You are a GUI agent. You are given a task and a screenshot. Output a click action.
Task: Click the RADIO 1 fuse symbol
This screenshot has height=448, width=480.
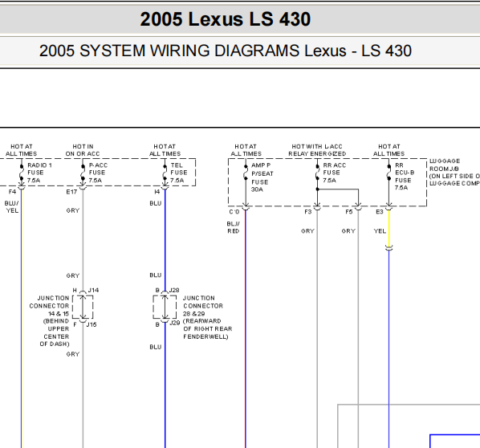click(22, 173)
